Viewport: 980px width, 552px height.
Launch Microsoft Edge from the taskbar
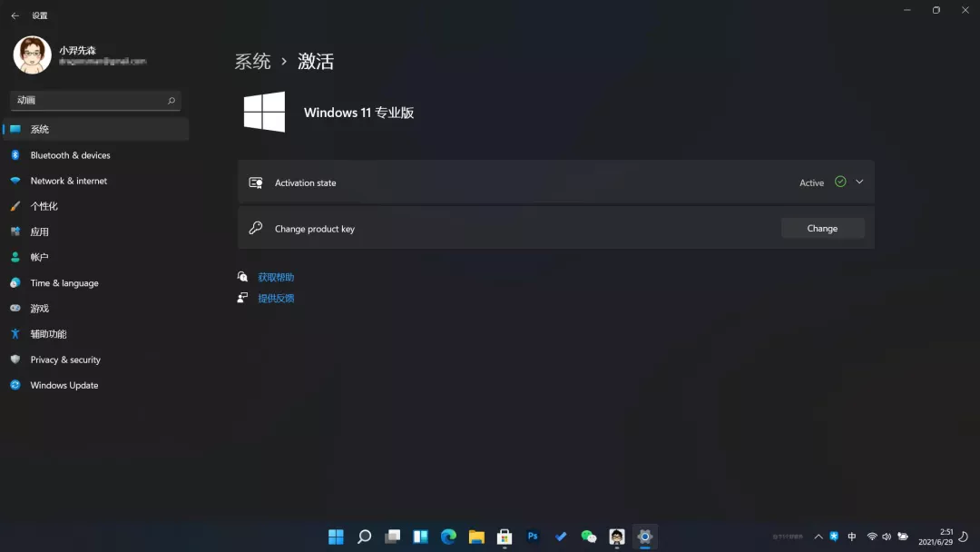tap(449, 537)
